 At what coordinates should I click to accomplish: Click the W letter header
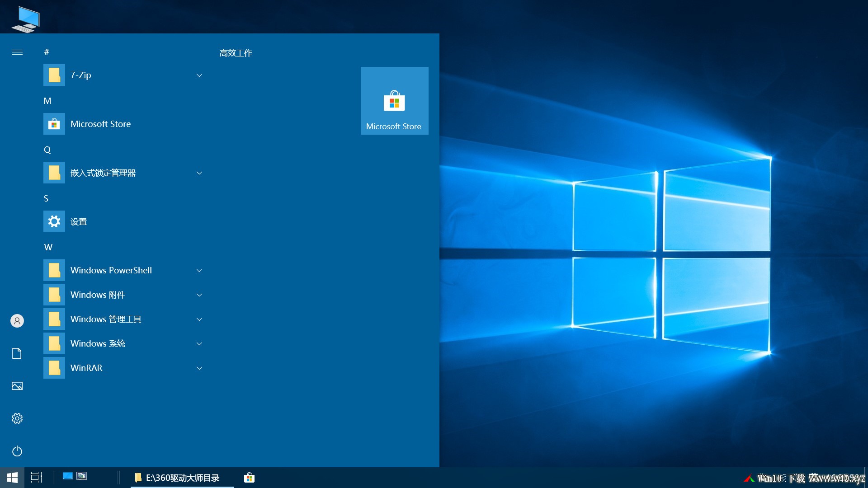click(48, 247)
